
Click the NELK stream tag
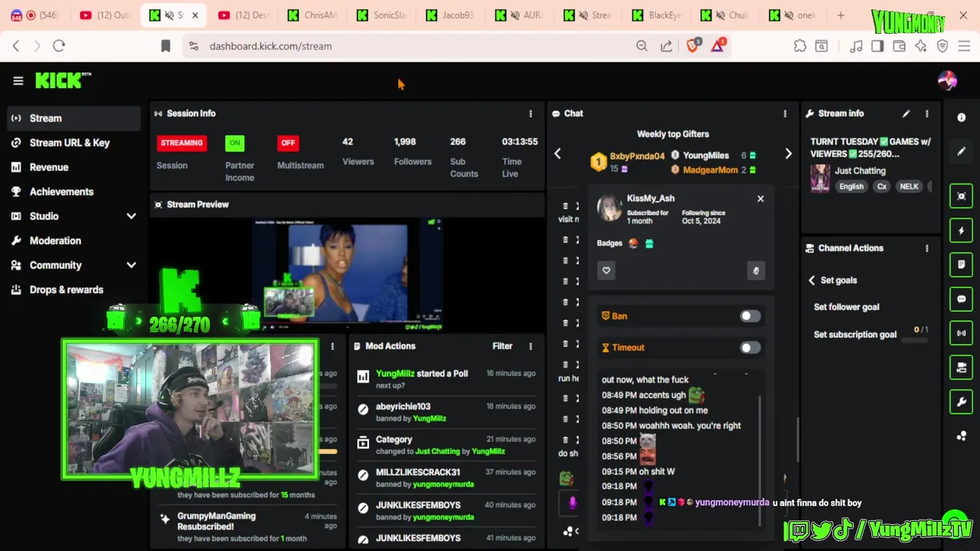909,187
